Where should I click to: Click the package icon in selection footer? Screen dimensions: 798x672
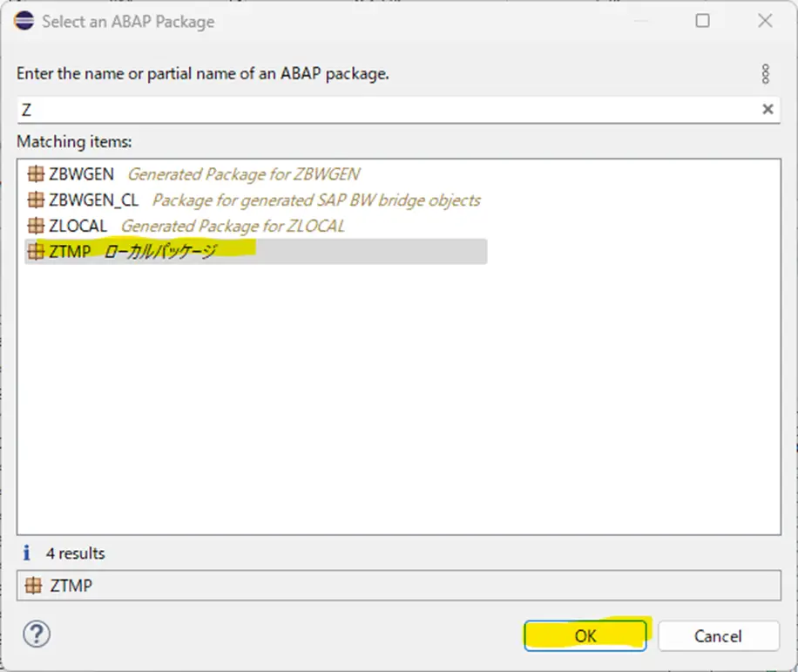tap(34, 586)
